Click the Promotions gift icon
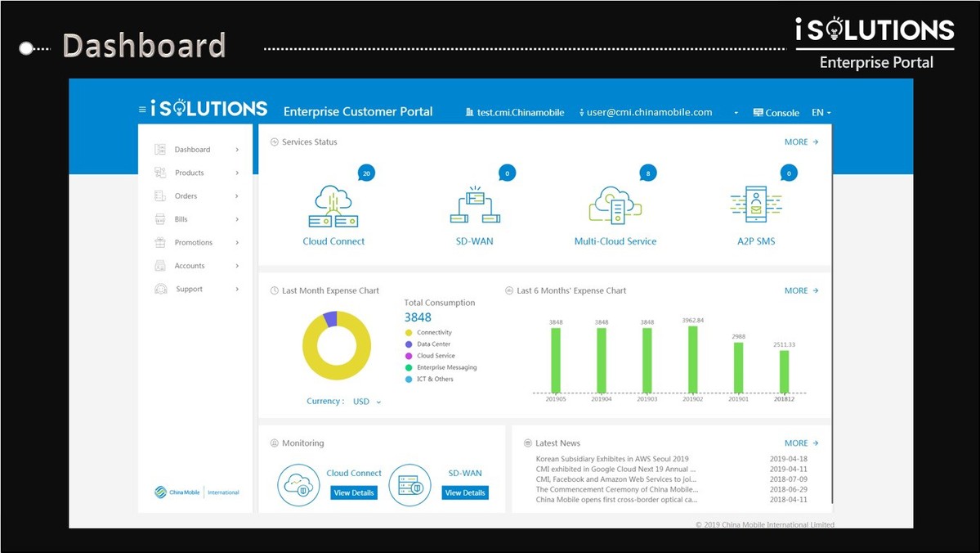 point(160,242)
